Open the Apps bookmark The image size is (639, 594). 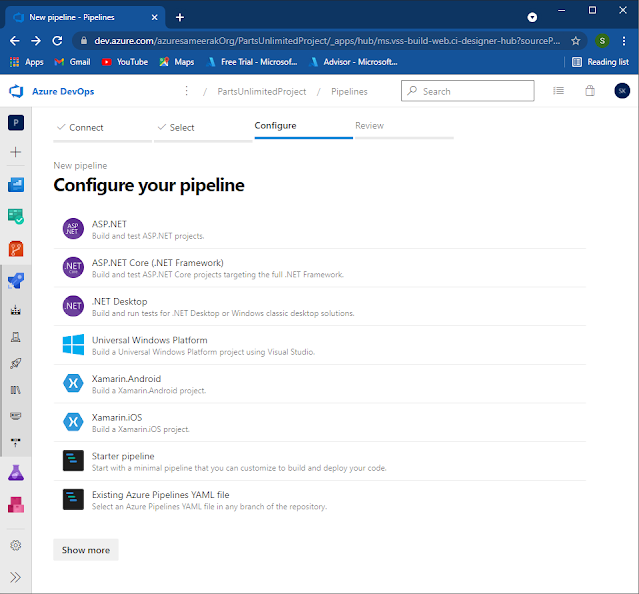tap(26, 62)
